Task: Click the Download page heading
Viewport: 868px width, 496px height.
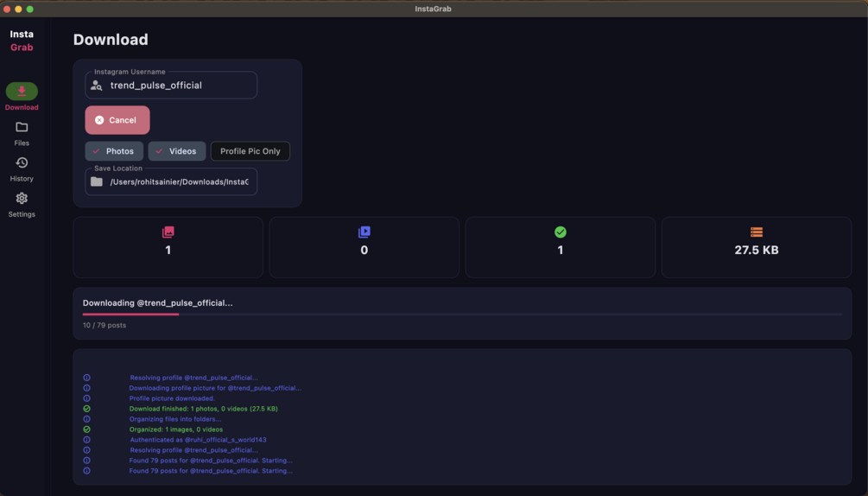Action: point(111,39)
